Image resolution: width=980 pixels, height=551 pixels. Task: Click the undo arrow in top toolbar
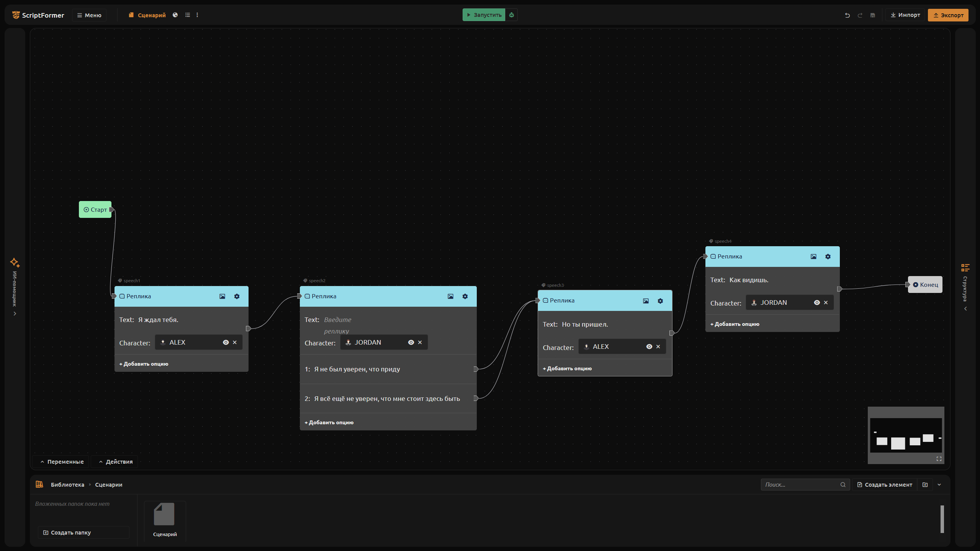(847, 15)
